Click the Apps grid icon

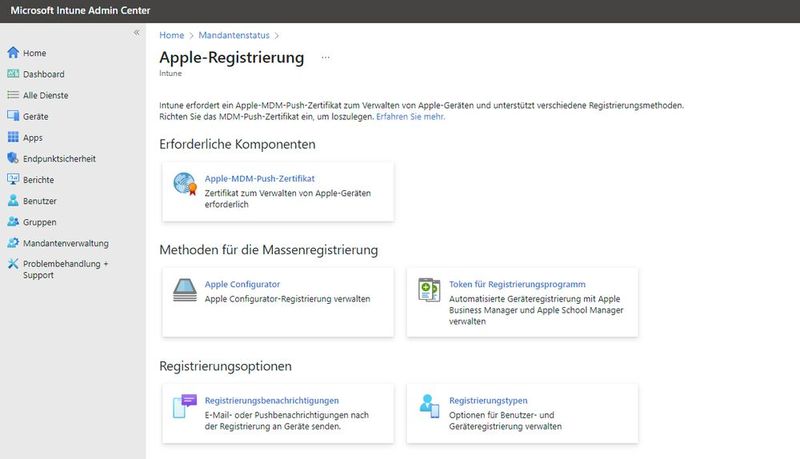coord(13,137)
